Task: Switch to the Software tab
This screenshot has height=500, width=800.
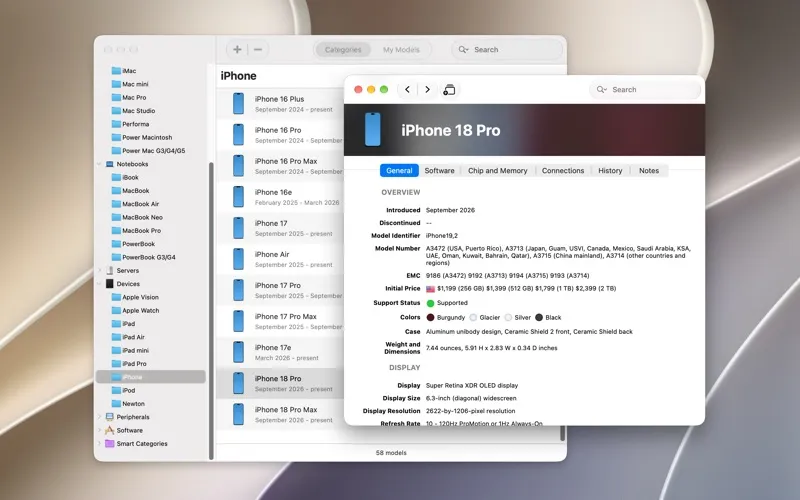Action: pos(439,170)
